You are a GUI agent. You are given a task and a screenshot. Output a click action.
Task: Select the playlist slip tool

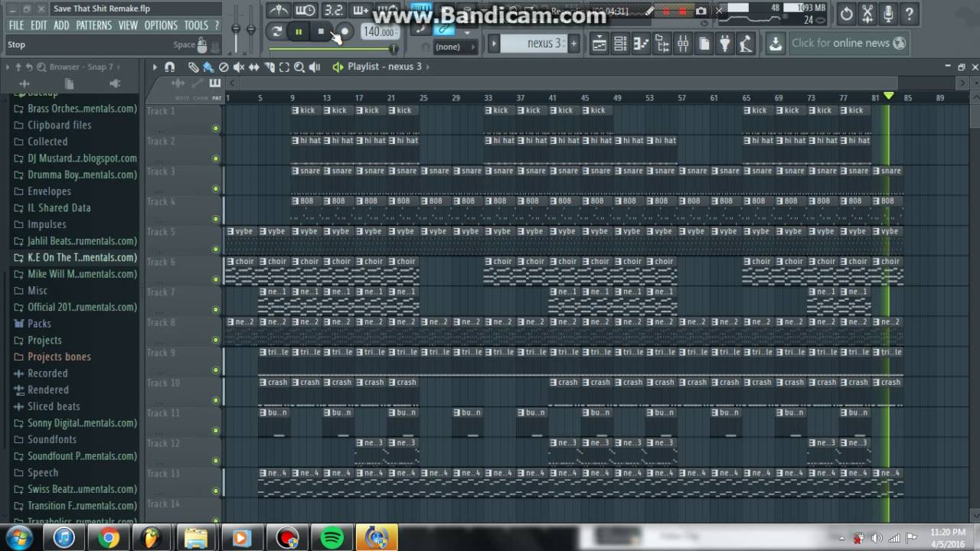(x=253, y=67)
